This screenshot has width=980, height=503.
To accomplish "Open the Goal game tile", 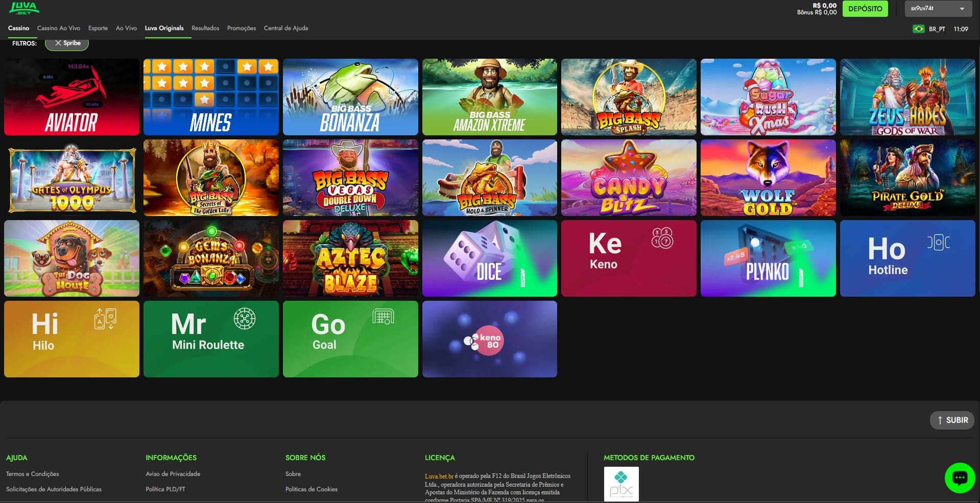I will [350, 339].
